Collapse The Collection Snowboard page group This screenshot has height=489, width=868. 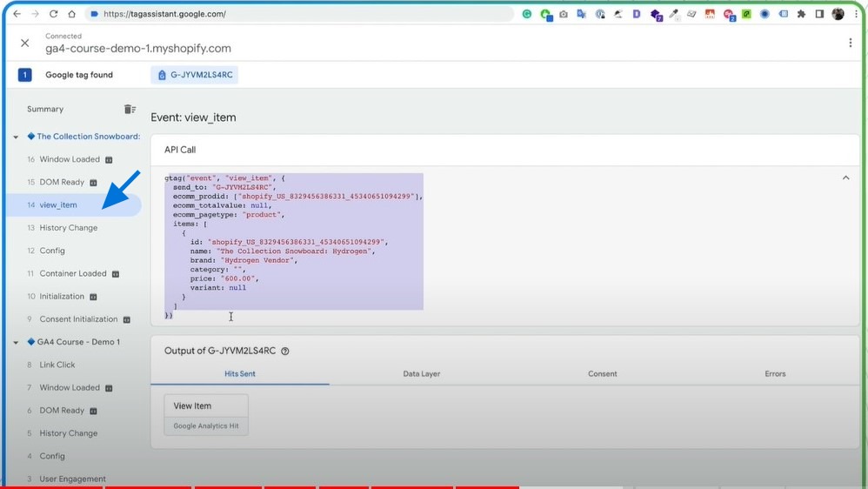pos(16,137)
